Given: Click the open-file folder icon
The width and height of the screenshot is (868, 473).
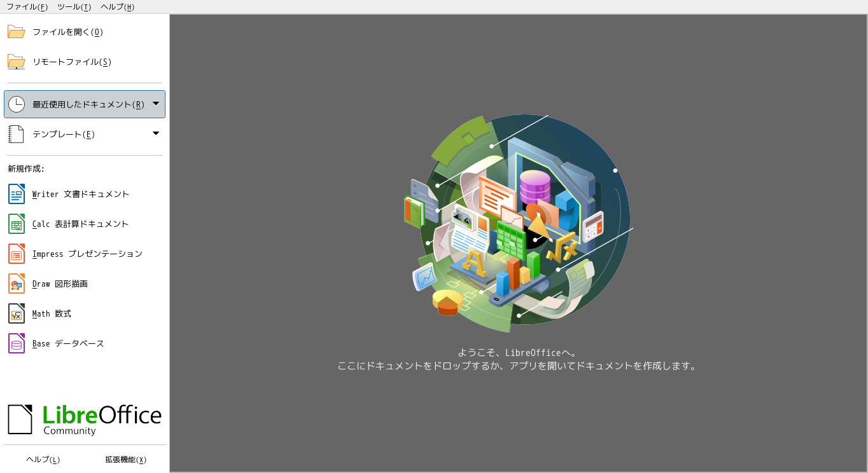Looking at the screenshot, I should pyautogui.click(x=17, y=32).
